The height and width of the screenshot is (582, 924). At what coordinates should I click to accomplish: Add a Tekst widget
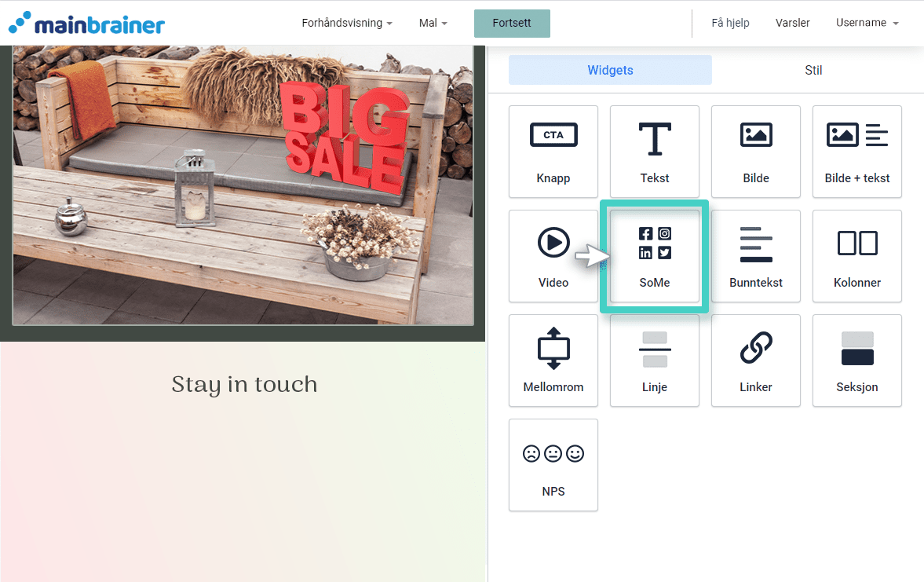pyautogui.click(x=654, y=152)
